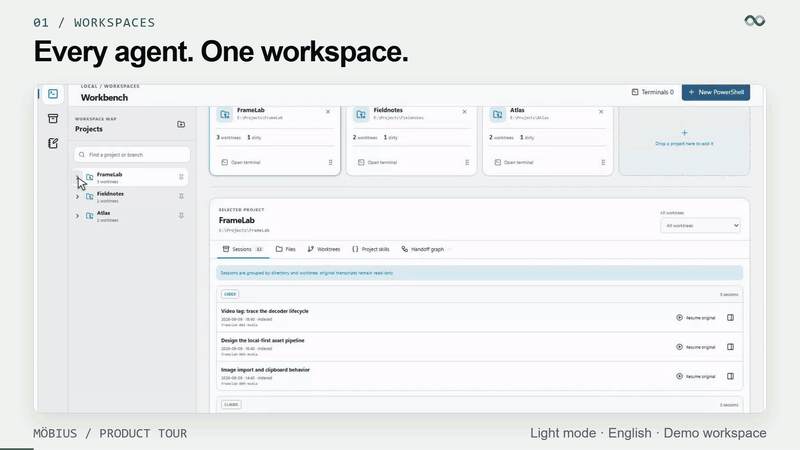Select Atlas in the projects tree
800x450 pixels.
(x=131, y=216)
